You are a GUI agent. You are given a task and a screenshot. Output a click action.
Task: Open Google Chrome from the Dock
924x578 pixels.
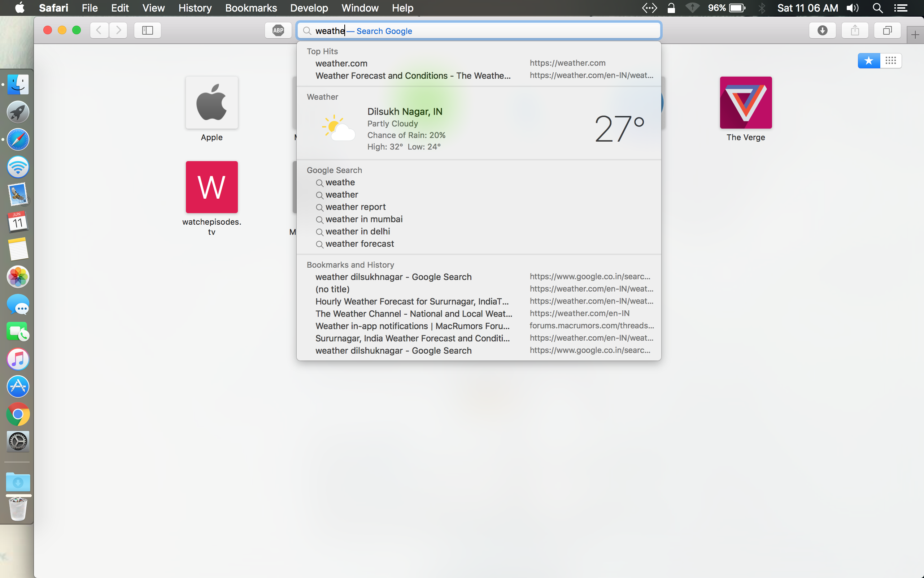(x=18, y=414)
